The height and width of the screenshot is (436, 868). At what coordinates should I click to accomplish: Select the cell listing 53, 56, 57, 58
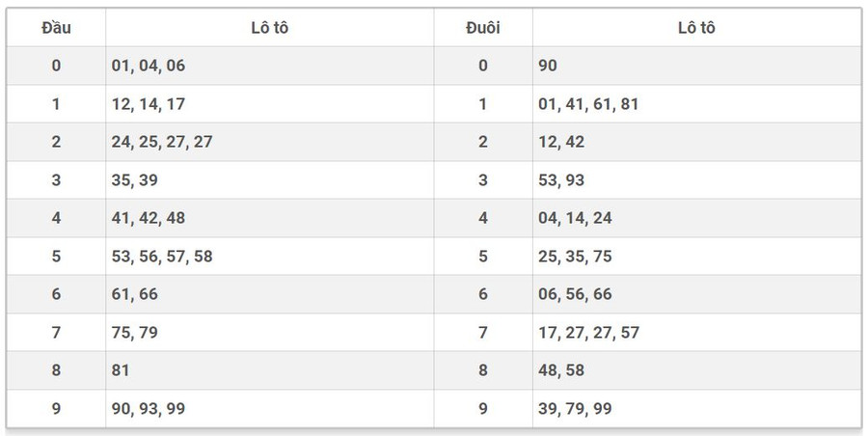[162, 257]
